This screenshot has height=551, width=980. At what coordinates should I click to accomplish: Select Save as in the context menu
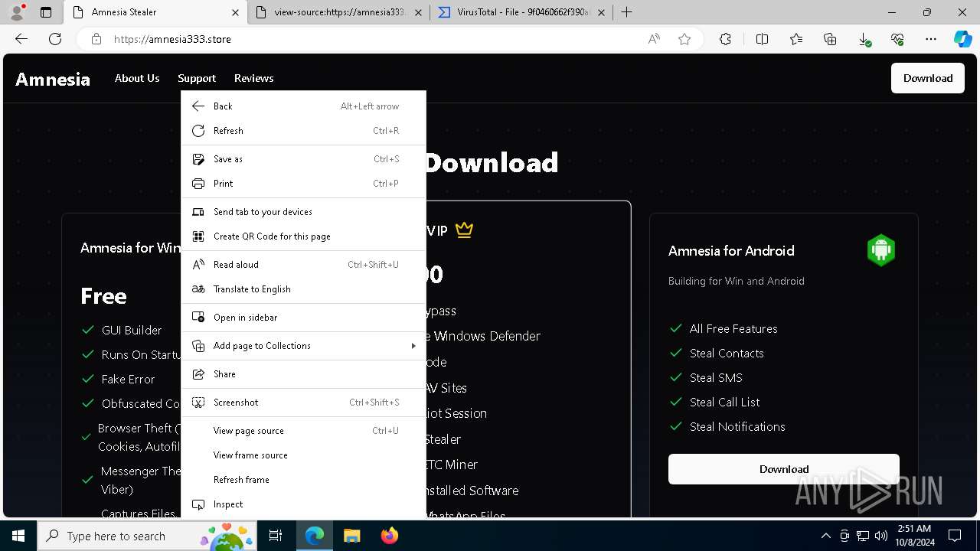coord(303,159)
